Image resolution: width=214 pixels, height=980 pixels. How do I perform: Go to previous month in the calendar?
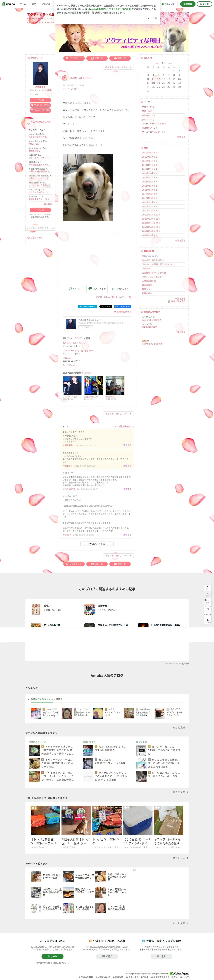(x=157, y=63)
